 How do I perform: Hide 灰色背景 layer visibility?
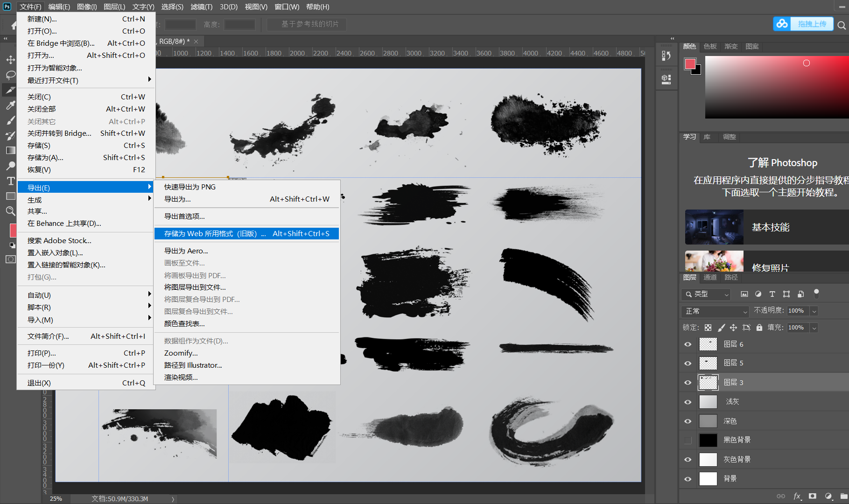[x=688, y=460]
